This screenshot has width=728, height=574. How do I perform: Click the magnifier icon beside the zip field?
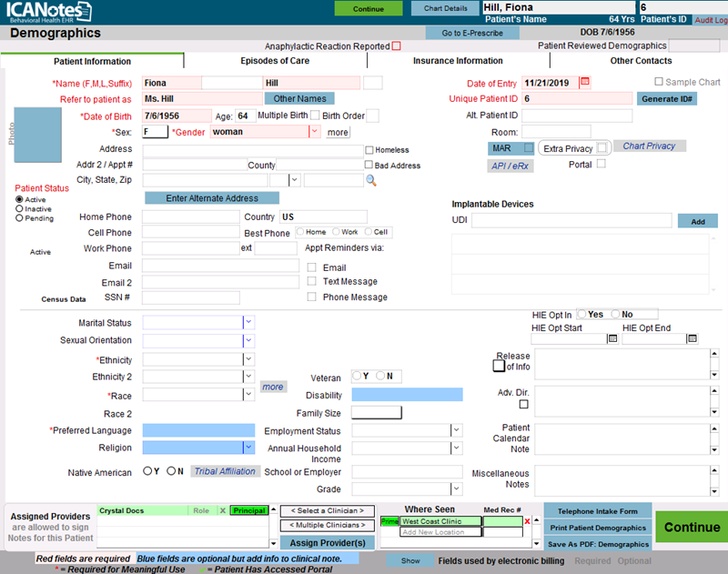point(371,180)
